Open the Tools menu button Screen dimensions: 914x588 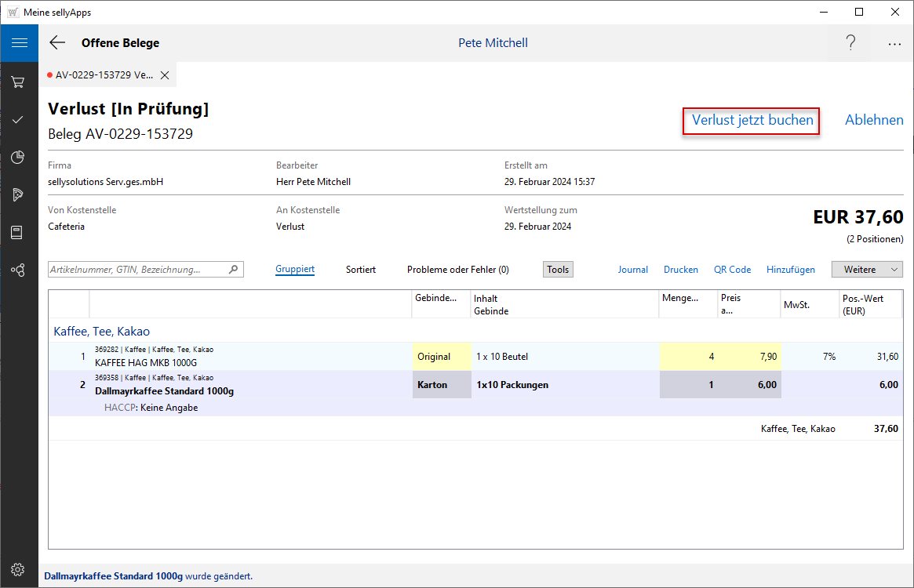coord(558,269)
